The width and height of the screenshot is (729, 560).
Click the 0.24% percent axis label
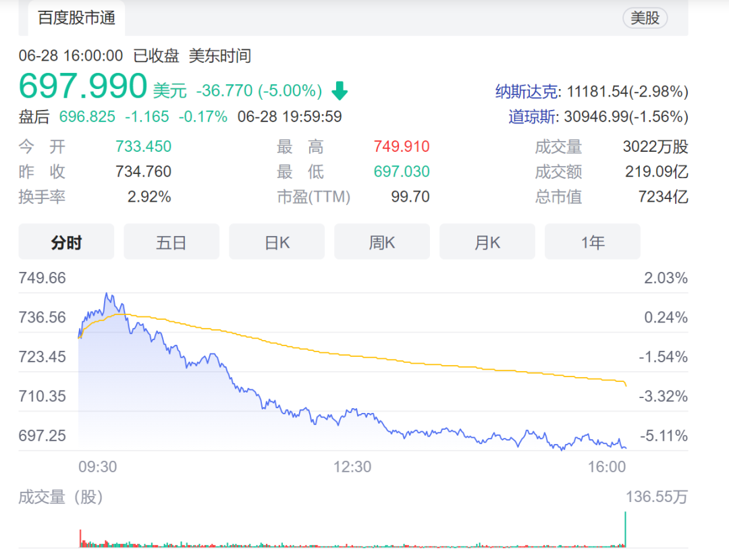(x=666, y=317)
